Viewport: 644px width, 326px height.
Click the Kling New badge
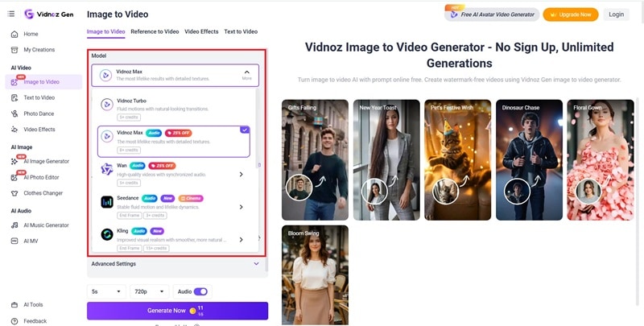pyautogui.click(x=157, y=231)
